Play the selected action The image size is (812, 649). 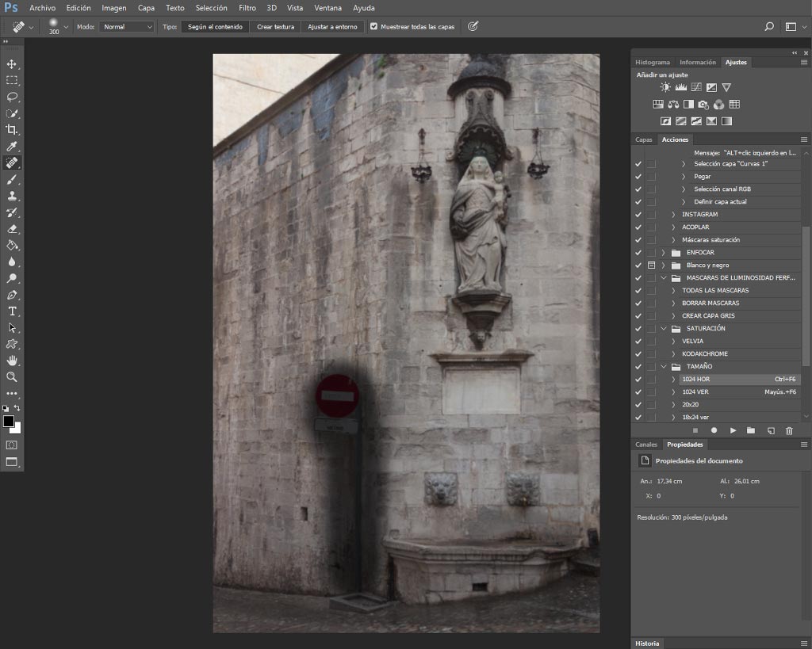[733, 430]
